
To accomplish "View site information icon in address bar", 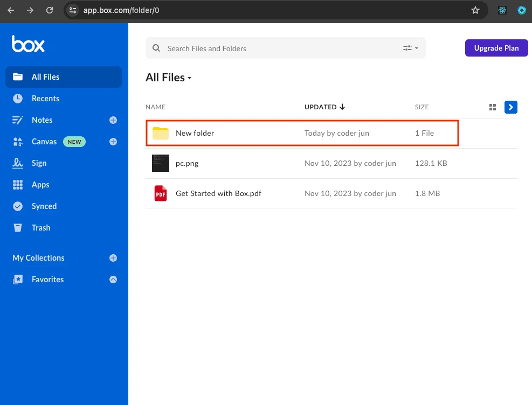I will (73, 10).
